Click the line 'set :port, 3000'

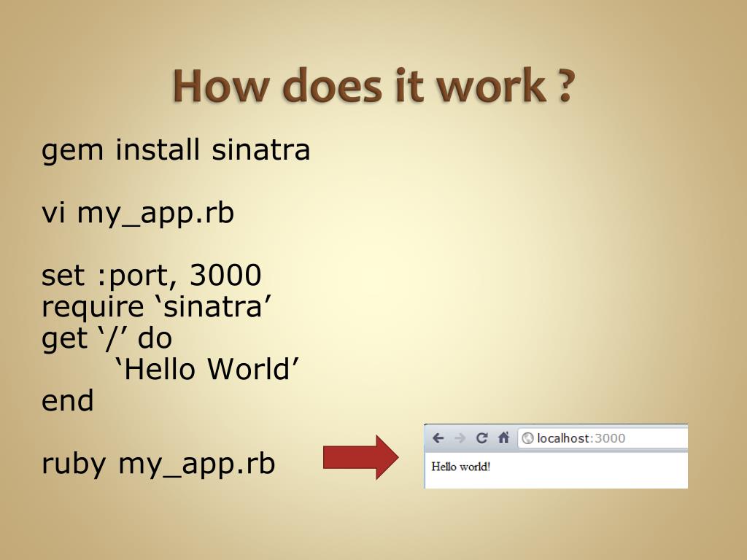152,276
